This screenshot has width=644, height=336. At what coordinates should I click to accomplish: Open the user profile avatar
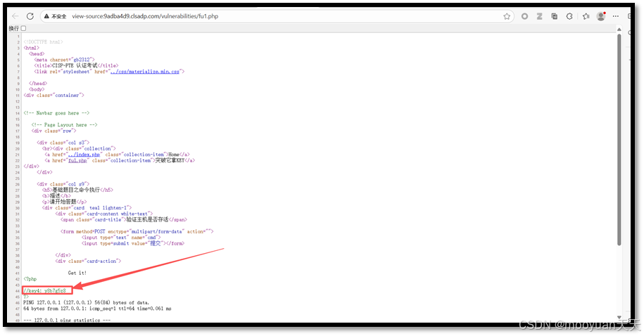[x=601, y=16]
